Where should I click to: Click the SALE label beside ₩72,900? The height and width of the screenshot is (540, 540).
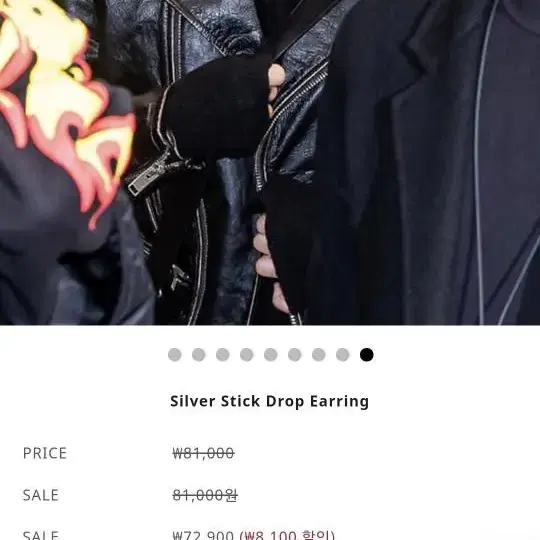click(41, 535)
